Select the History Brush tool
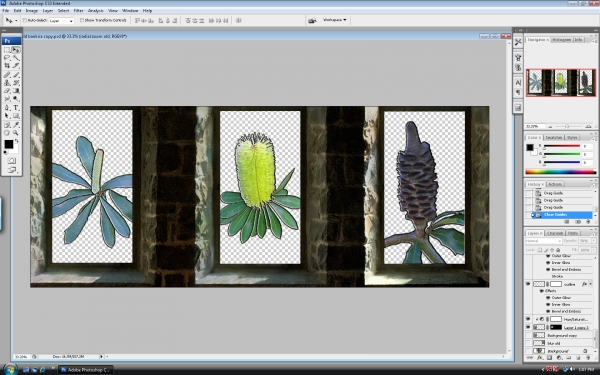Screen dimensions: 600x375 [16, 83]
